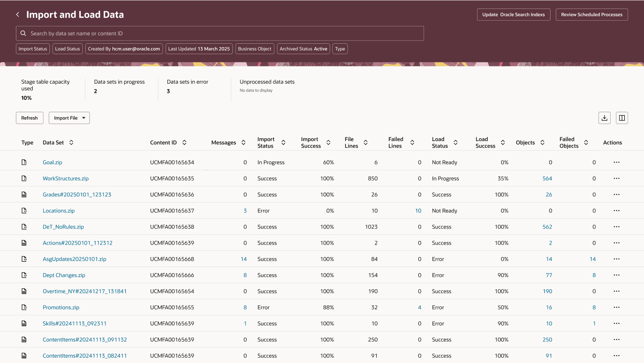Click the Refresh button
This screenshot has width=644, height=363.
(x=29, y=118)
